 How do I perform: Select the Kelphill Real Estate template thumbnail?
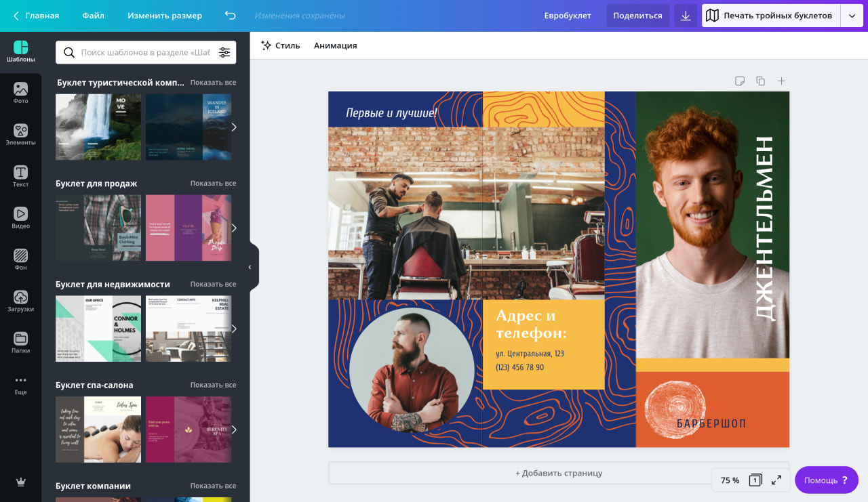189,329
